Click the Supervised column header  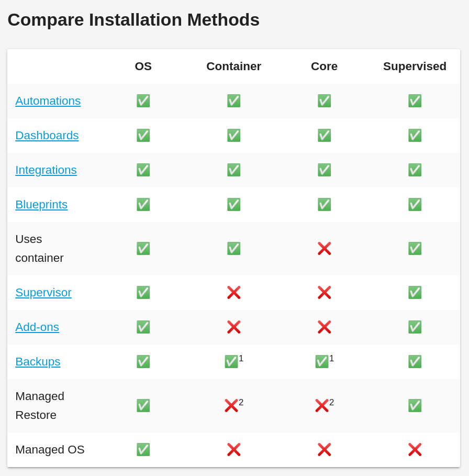[x=415, y=66]
